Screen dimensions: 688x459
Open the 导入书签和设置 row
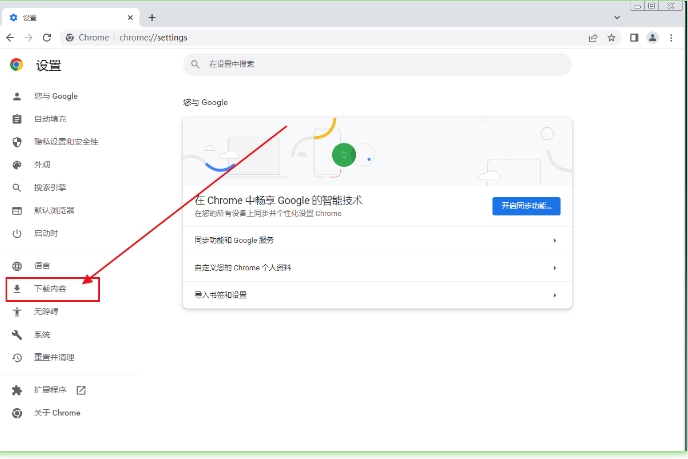pos(377,295)
